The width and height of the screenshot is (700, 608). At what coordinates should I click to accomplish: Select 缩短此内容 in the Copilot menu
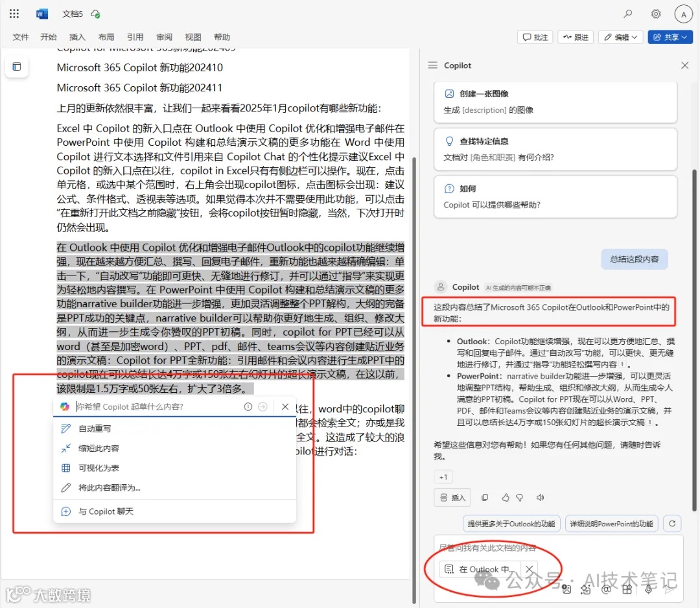pyautogui.click(x=174, y=448)
